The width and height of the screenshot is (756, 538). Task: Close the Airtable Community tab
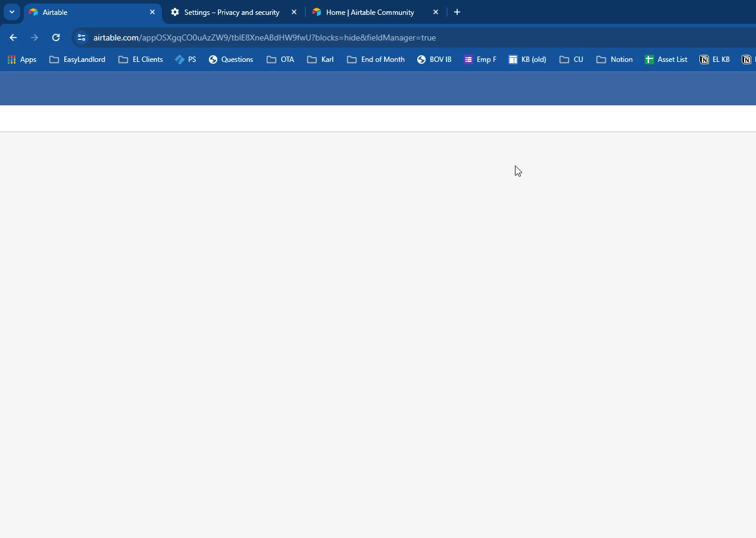436,12
